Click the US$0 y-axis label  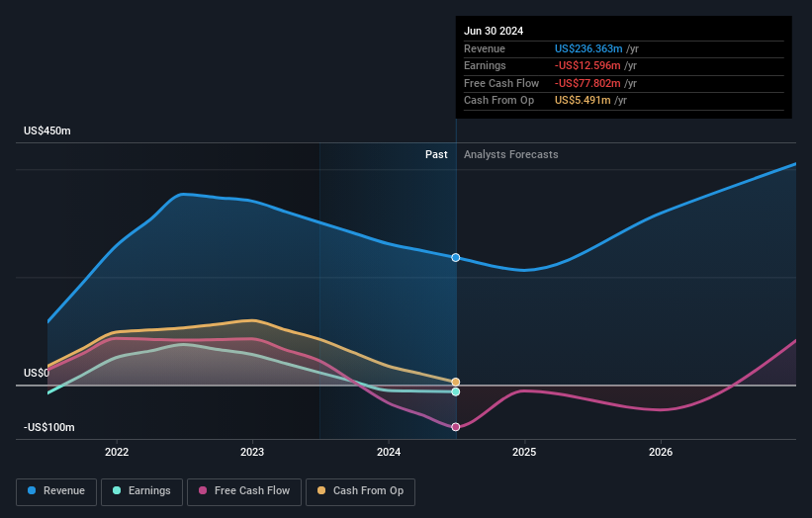click(x=37, y=373)
